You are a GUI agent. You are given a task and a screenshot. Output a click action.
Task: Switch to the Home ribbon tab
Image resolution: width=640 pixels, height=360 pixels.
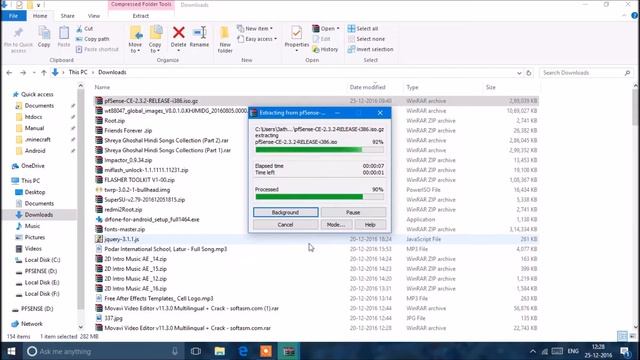[40, 16]
